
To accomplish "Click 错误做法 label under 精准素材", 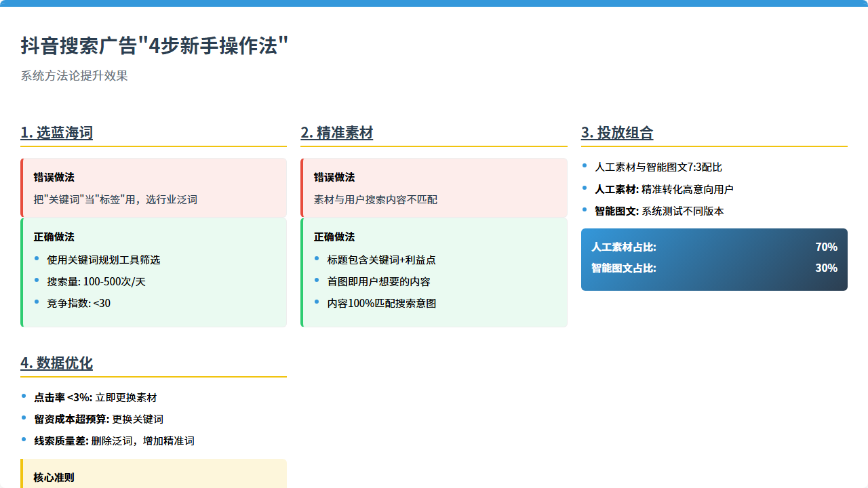I will coord(334,177).
